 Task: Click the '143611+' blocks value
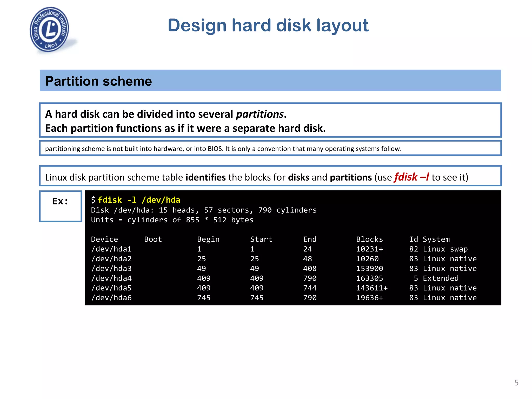tap(372, 288)
